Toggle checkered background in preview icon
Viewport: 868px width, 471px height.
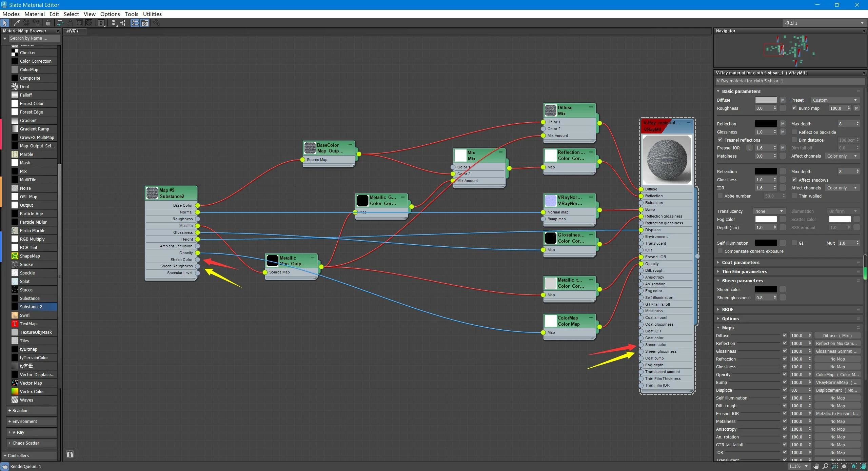(89, 23)
